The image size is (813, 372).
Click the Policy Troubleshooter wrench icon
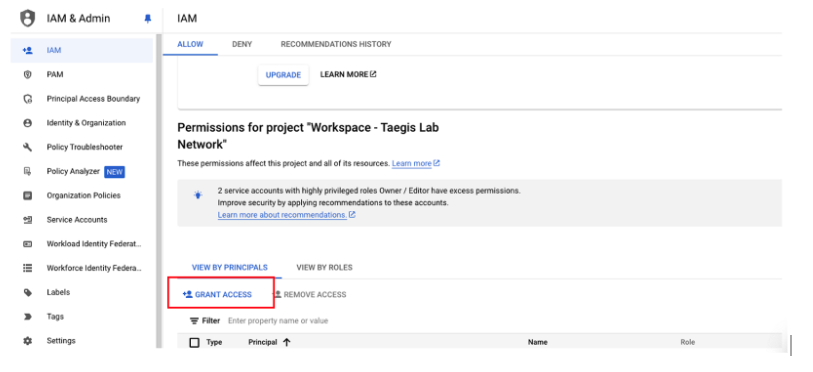(x=27, y=147)
